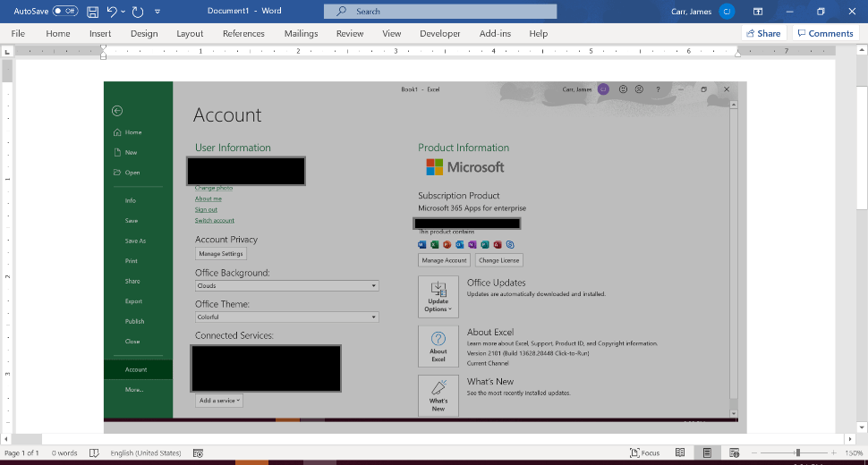Open the Add-ins tab
Image resolution: width=868 pixels, height=465 pixels.
pos(495,33)
